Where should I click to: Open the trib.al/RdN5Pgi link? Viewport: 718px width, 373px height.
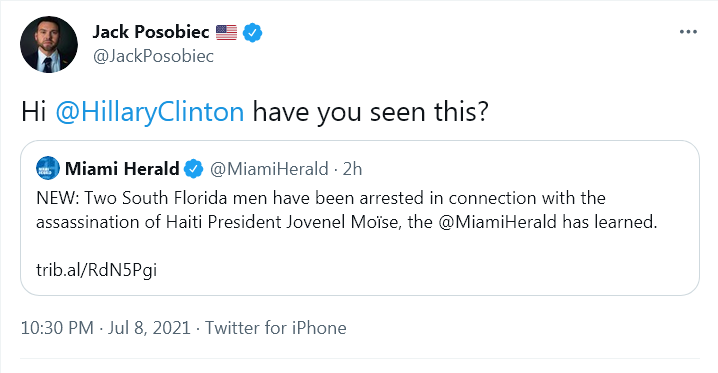97,270
